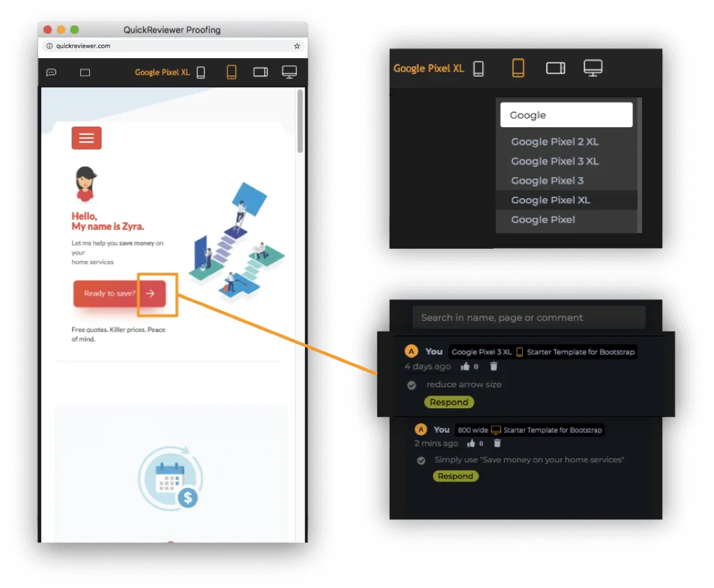Click Free quotes. Killer prices text
Image resolution: width=714 pixels, height=588 pixels.
point(118,334)
